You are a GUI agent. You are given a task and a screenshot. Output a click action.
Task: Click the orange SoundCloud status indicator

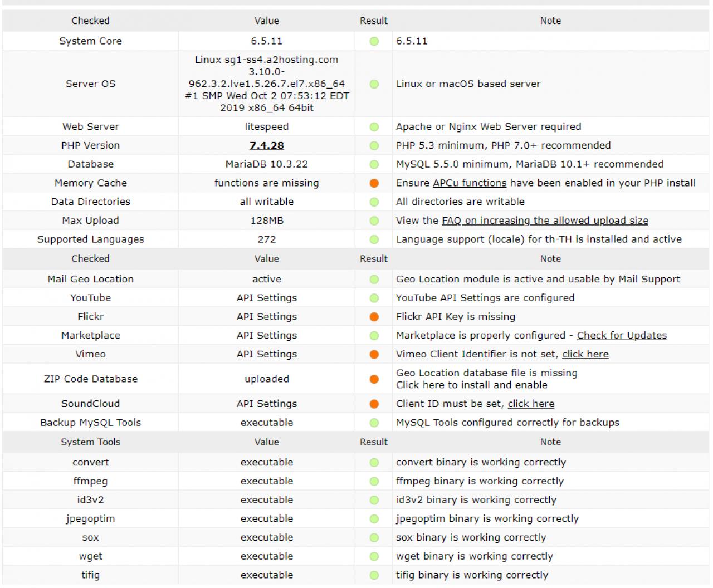point(374,404)
